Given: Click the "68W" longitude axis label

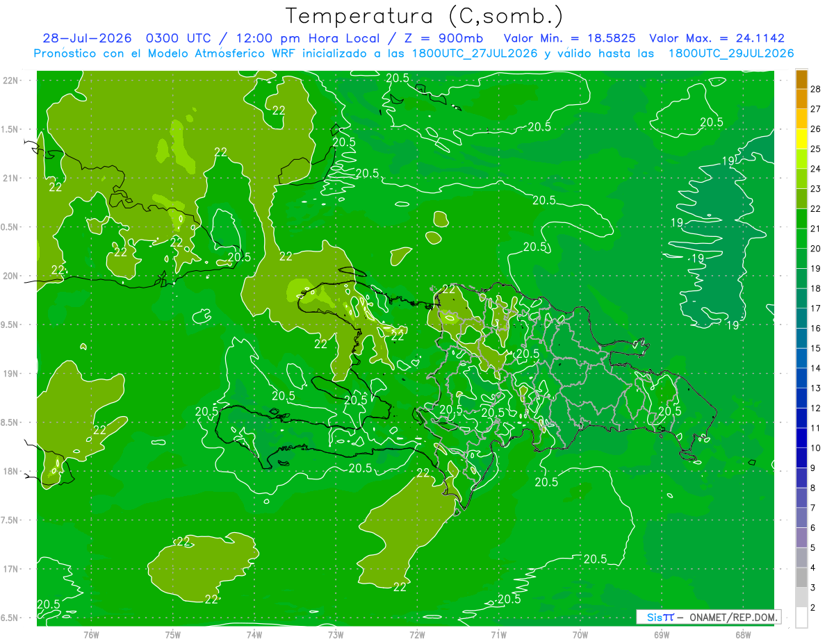Looking at the screenshot, I should coord(743,634).
